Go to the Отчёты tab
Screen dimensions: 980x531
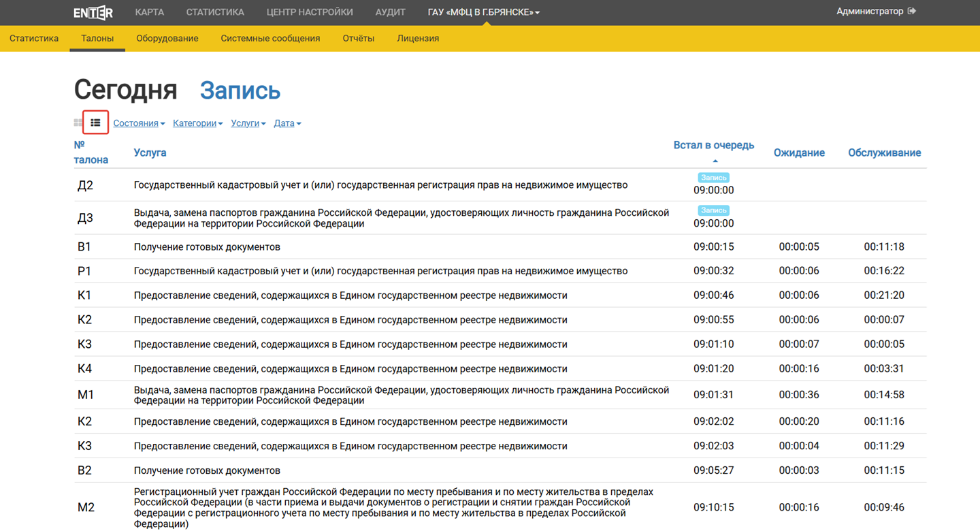358,39
